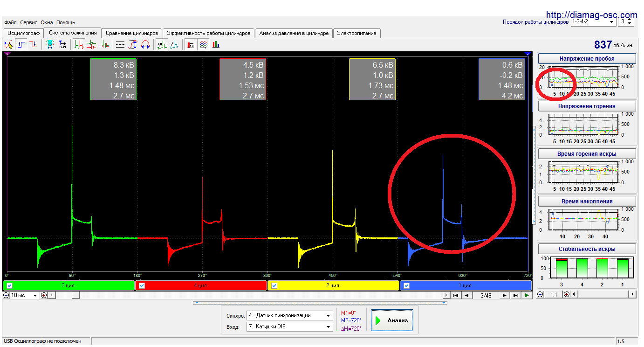Click the cyan waveform width filter icon
Image resolution: width=644 pixels, height=347 pixels.
pyautogui.click(x=50, y=45)
